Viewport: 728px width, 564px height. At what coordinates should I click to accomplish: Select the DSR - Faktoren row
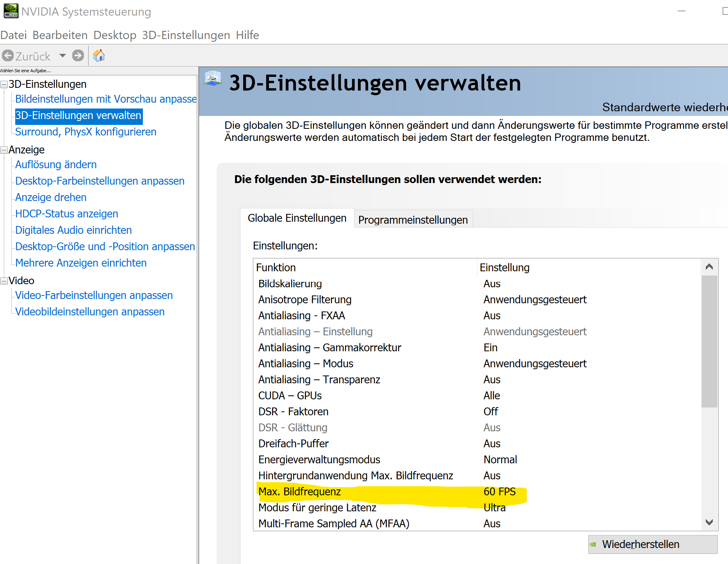(x=477, y=412)
